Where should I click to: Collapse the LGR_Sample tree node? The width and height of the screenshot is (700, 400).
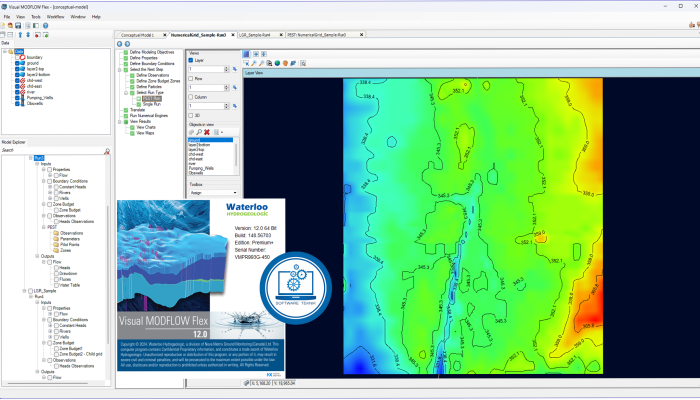[x=25, y=291]
